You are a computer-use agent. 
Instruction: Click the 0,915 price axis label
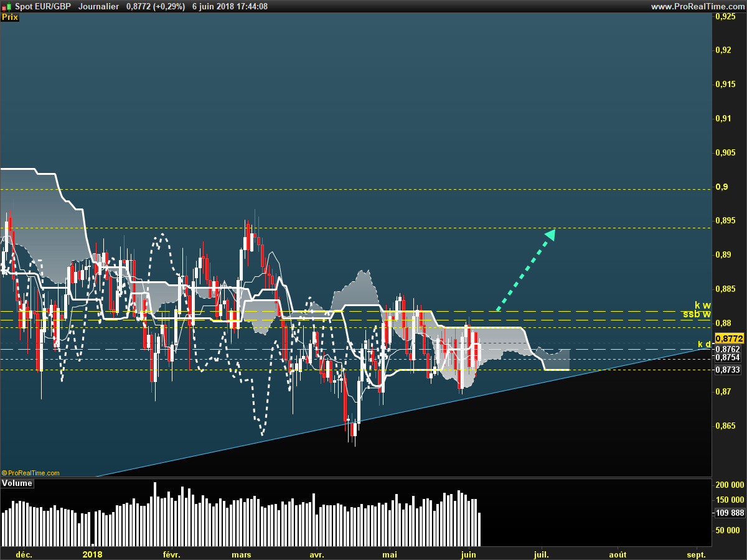(726, 84)
